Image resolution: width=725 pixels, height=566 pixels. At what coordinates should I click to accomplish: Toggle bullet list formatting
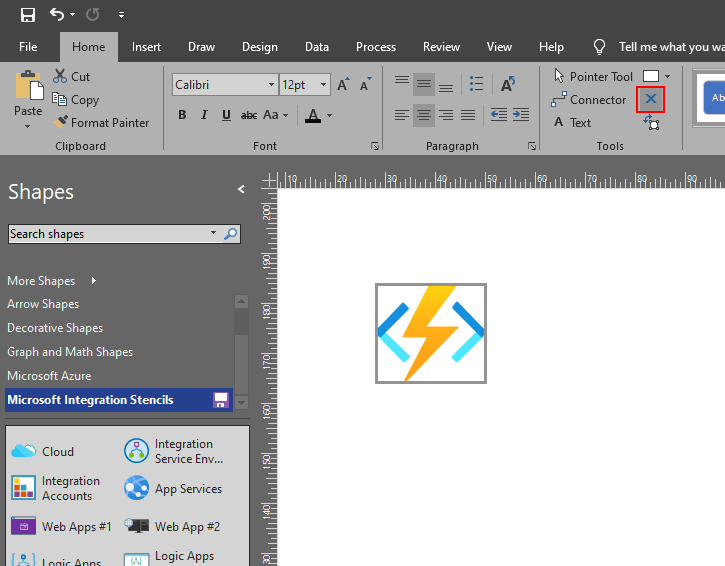[x=476, y=84]
